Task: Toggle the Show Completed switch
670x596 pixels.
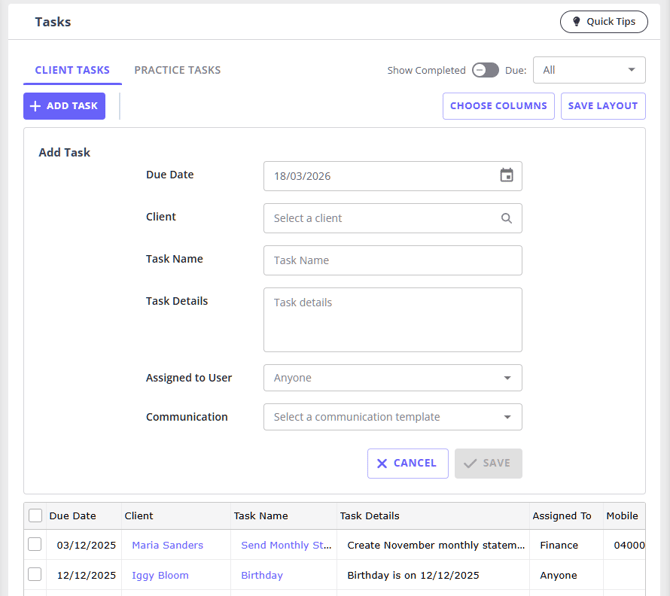Action: coord(485,70)
